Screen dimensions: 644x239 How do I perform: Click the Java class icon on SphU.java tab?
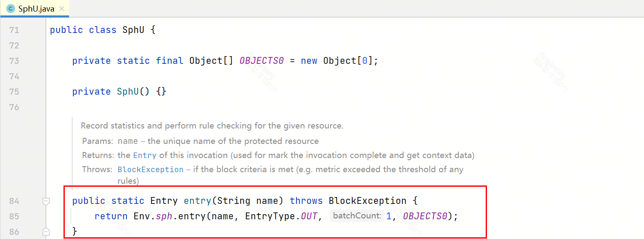(x=11, y=9)
